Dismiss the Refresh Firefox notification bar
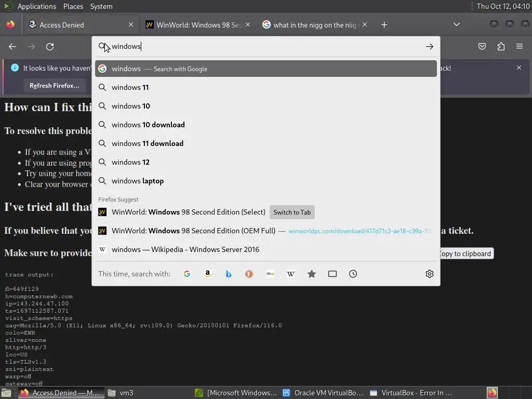 (519, 68)
